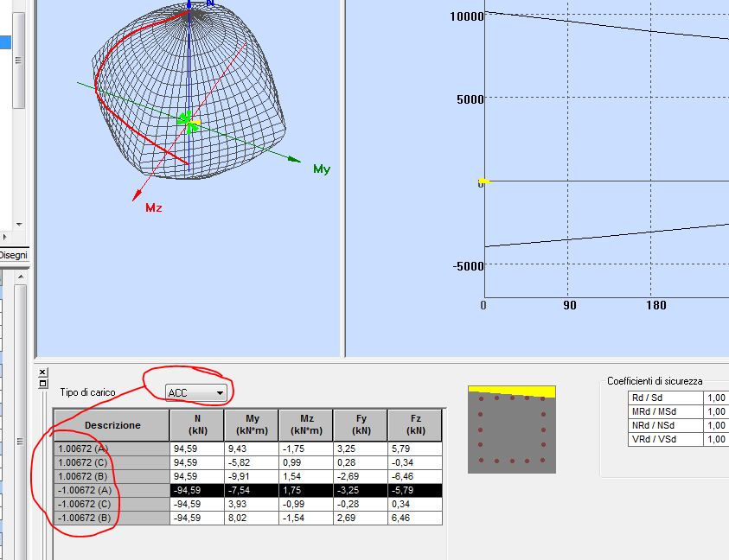Image resolution: width=729 pixels, height=560 pixels.
Task: Click the green origin marker in the 3D view
Action: click(x=187, y=121)
